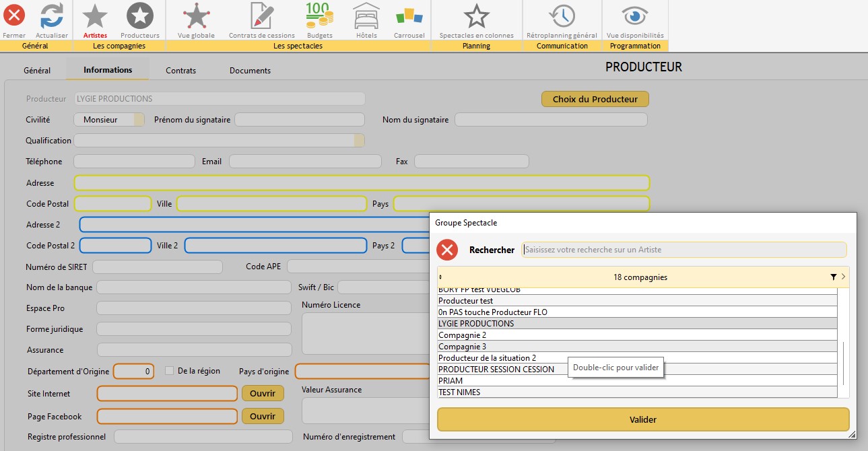The image size is (868, 451).
Task: Expand the Civilité dropdown
Action: 139,120
